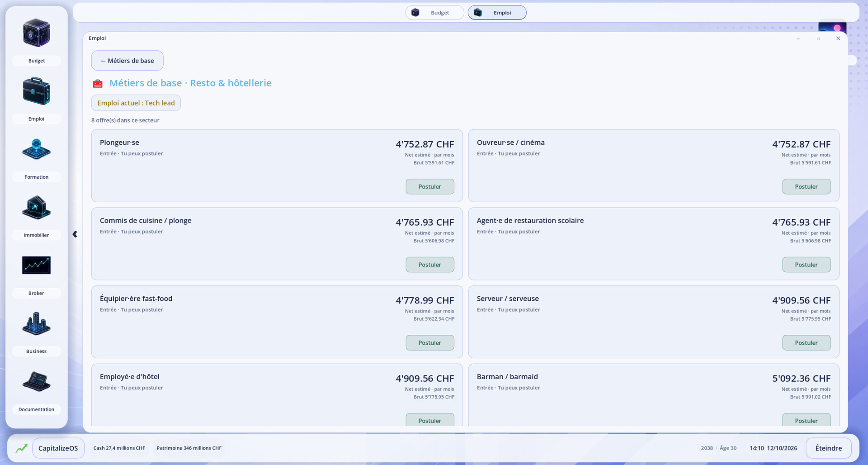Viewport: 868px width, 465px height.
Task: Click the 'Patrimoine 346 millions CHF' indicator
Action: (x=189, y=448)
